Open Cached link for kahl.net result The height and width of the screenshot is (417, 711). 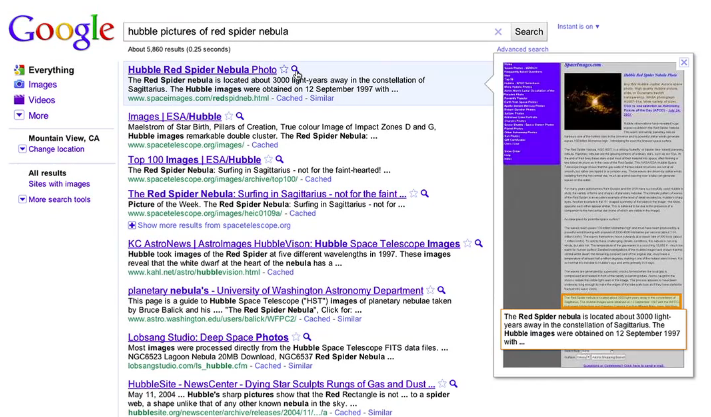[280, 272]
